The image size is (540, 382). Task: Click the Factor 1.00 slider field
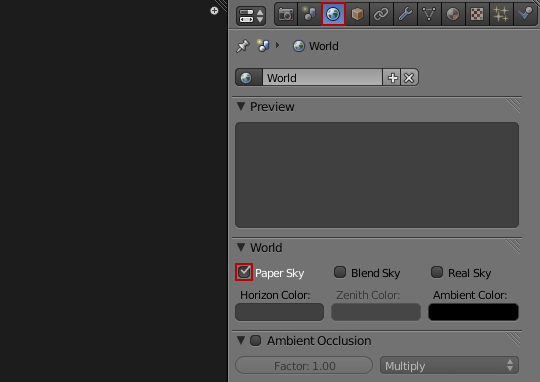tap(304, 365)
